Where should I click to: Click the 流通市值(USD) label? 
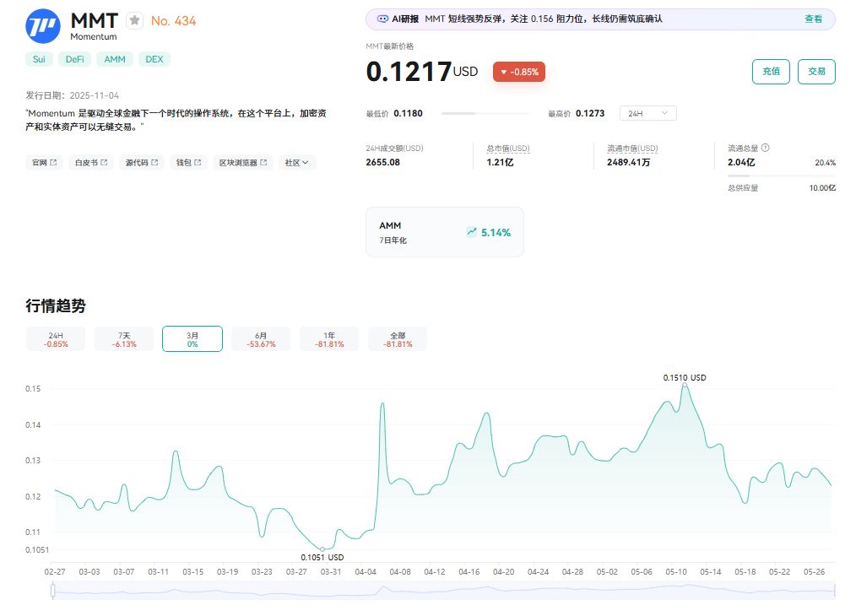pyautogui.click(x=632, y=149)
